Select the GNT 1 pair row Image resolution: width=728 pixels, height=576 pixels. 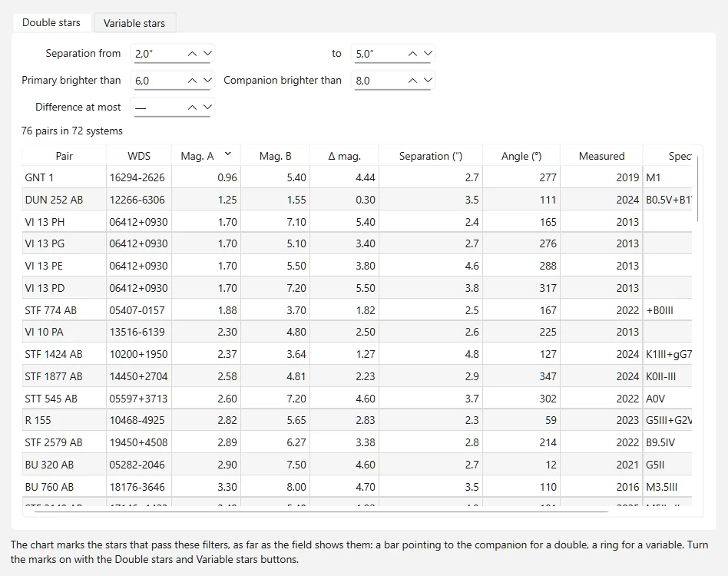(357, 177)
